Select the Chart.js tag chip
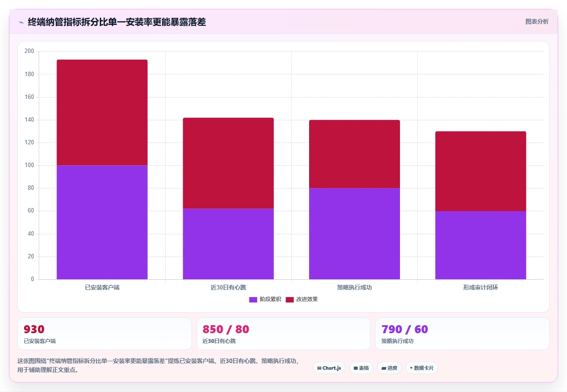Screen dimensions: 567x392 click(329, 368)
